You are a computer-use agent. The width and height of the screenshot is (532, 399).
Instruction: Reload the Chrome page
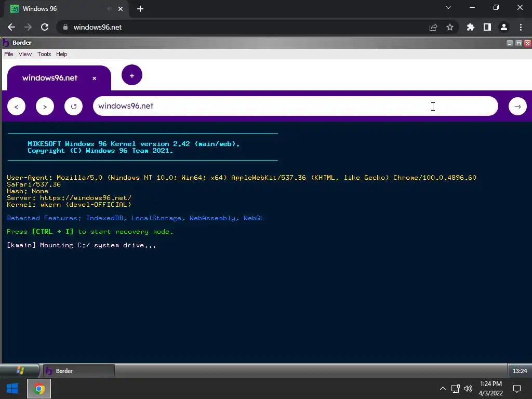(45, 27)
